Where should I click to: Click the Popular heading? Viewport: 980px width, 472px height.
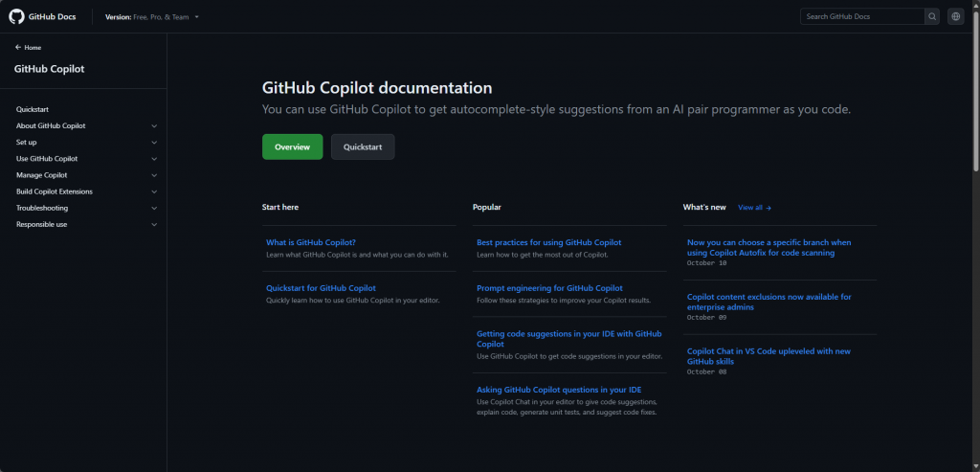pyautogui.click(x=487, y=207)
